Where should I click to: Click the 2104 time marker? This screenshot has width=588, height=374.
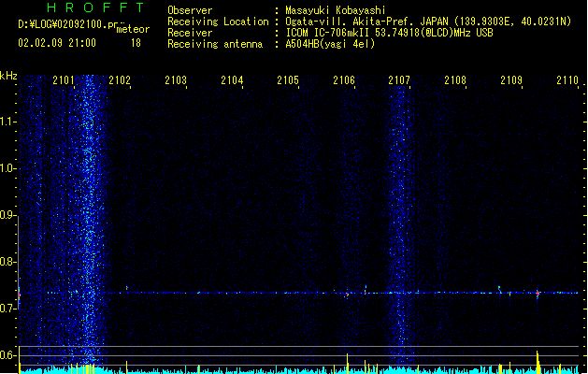coord(232,80)
